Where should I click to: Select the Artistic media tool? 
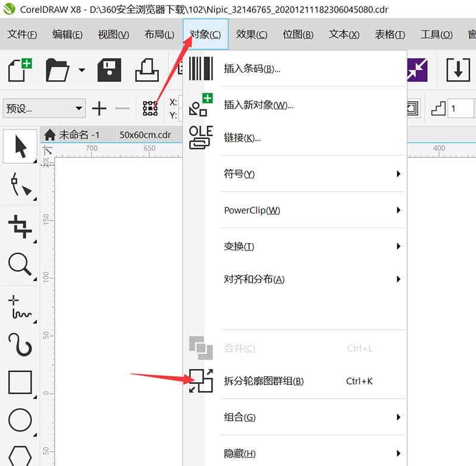(x=20, y=344)
